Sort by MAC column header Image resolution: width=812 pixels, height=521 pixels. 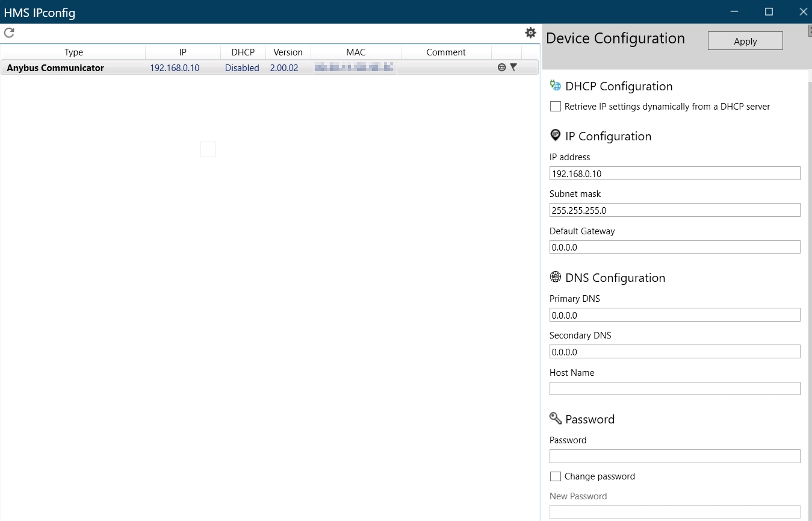pos(356,52)
